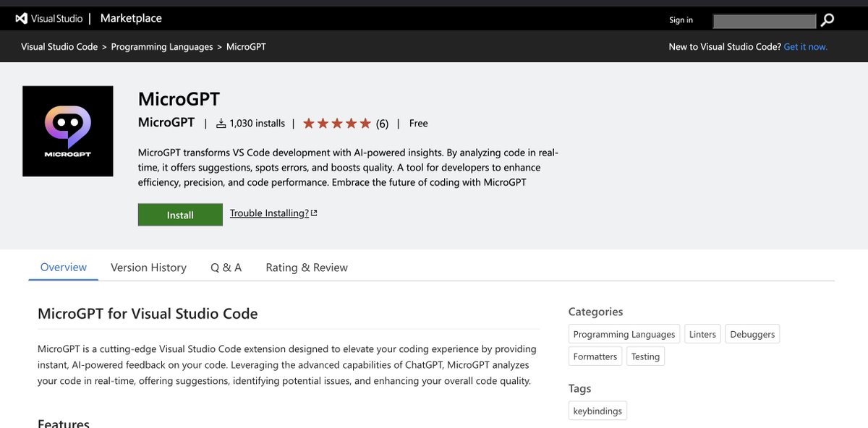Click the '1,030 installs' text
Screen dimensions: 868x428
click(258, 124)
